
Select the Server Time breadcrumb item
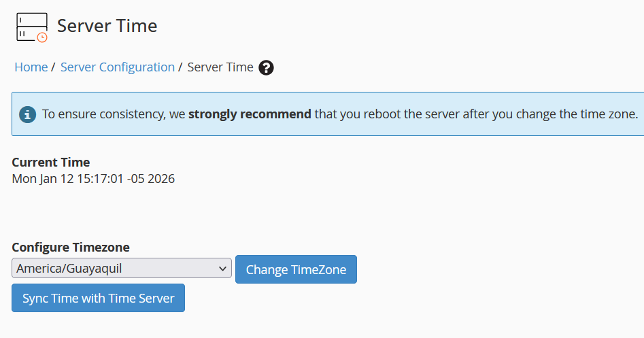(x=220, y=67)
